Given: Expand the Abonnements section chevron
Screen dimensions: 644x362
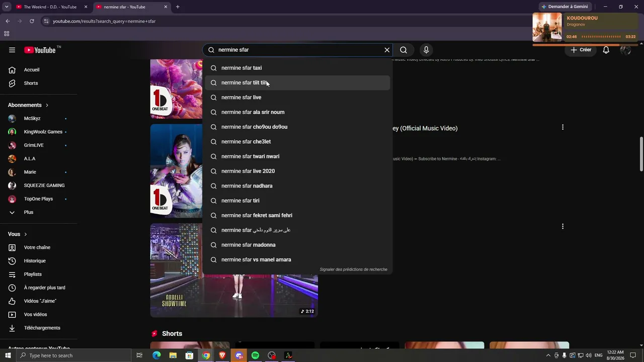Looking at the screenshot, I should point(47,105).
